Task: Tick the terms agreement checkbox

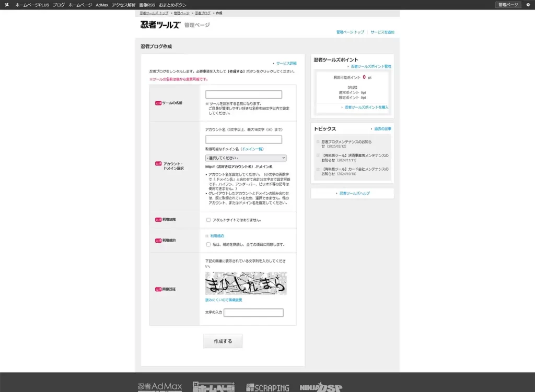Action: 208,244
